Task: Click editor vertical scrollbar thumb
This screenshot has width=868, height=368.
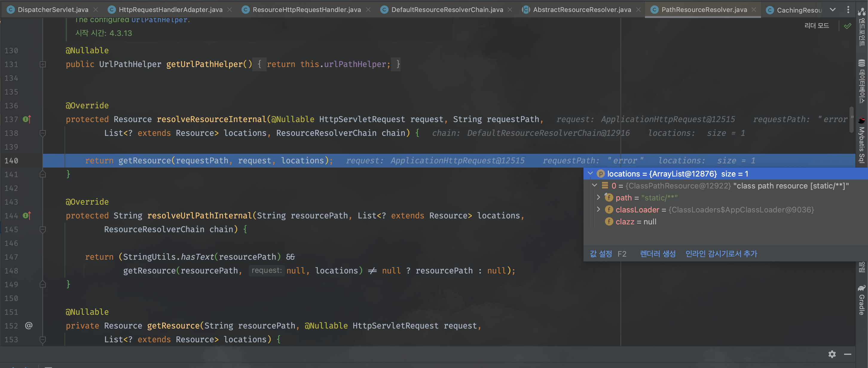Action: point(852,119)
